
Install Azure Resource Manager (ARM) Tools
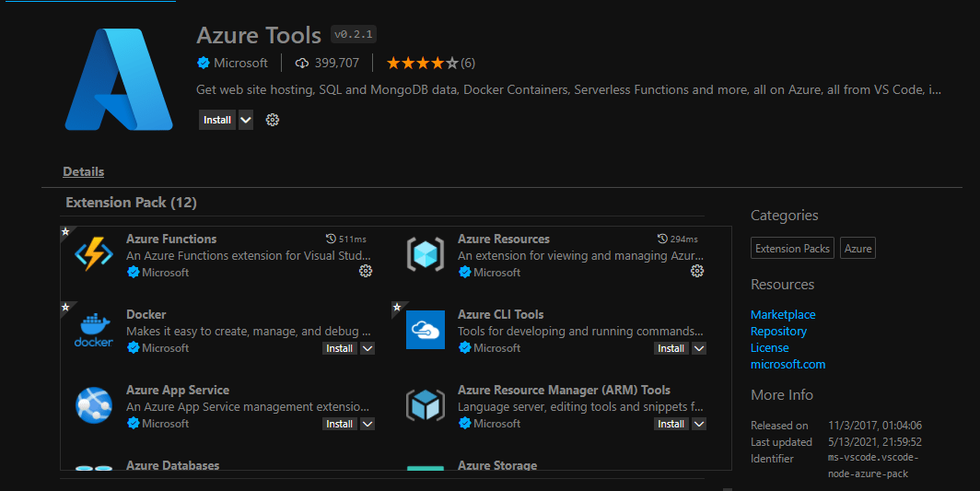(671, 424)
